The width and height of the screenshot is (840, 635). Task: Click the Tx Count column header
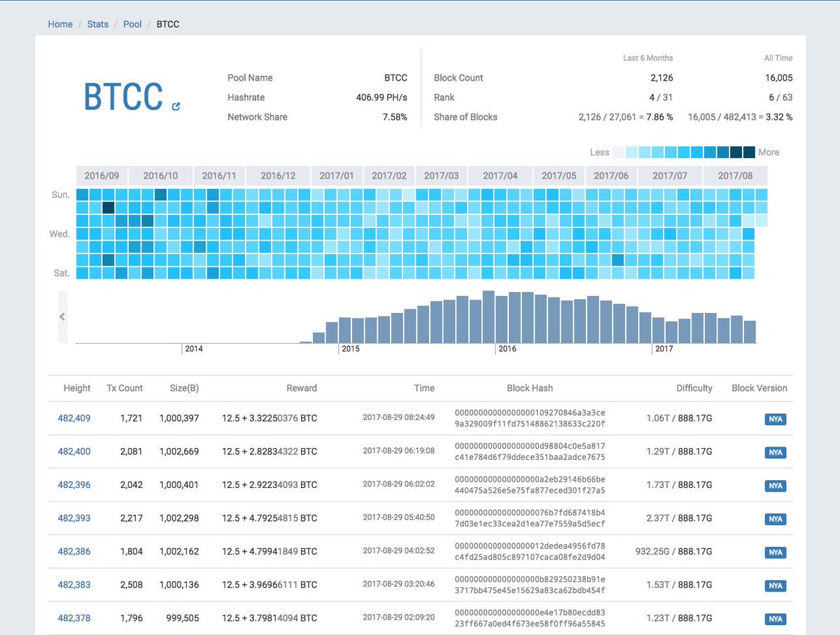click(125, 388)
